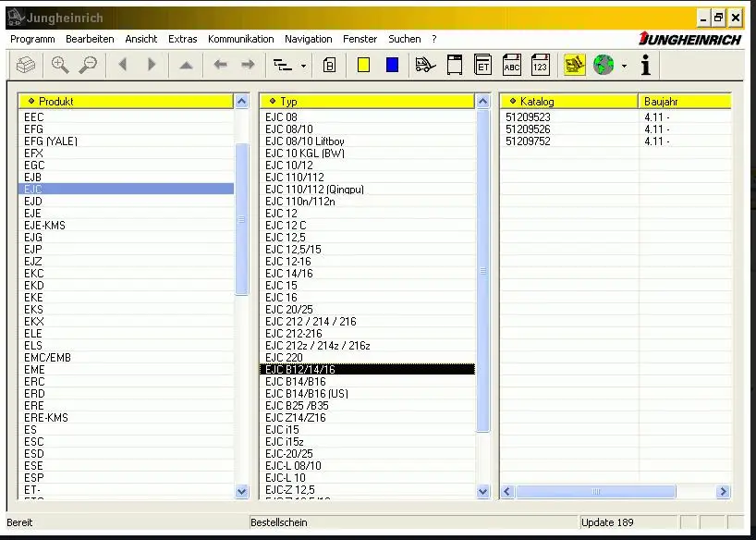Open the Kommunikation menu
756x540 pixels.
pyautogui.click(x=240, y=39)
